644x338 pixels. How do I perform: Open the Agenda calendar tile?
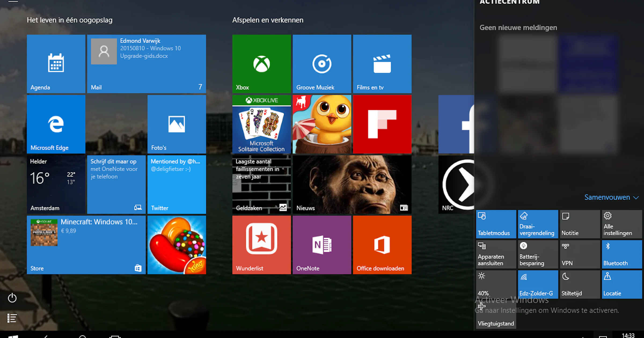(x=56, y=64)
